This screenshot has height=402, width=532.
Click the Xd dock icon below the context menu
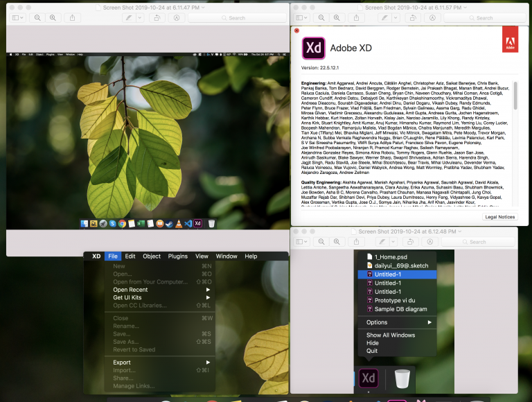tap(369, 378)
